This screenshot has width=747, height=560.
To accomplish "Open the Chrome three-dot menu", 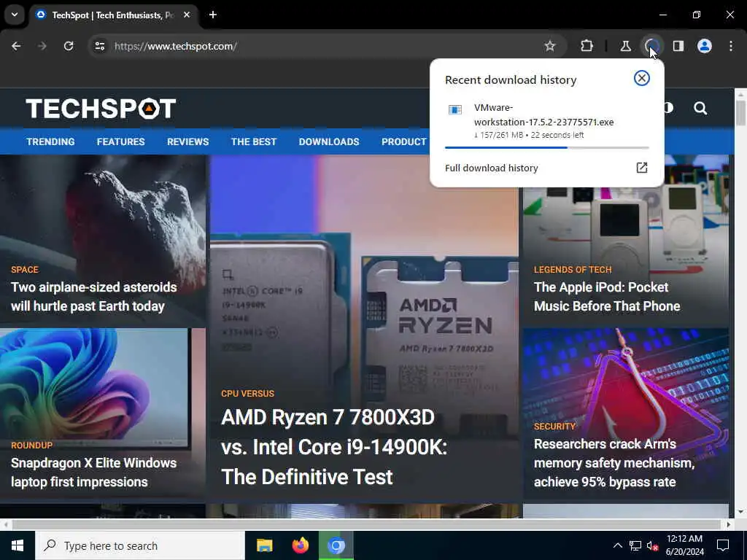I will 731,46.
